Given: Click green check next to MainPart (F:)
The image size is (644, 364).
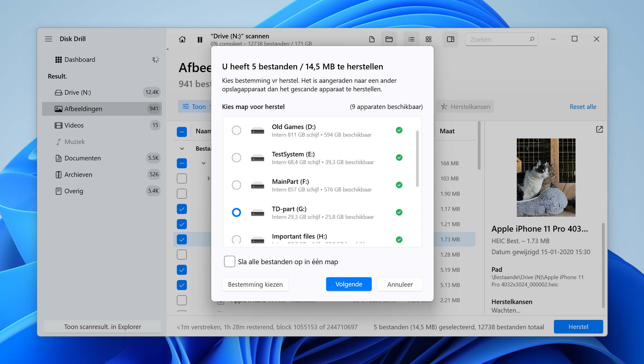Looking at the screenshot, I should point(399,185).
